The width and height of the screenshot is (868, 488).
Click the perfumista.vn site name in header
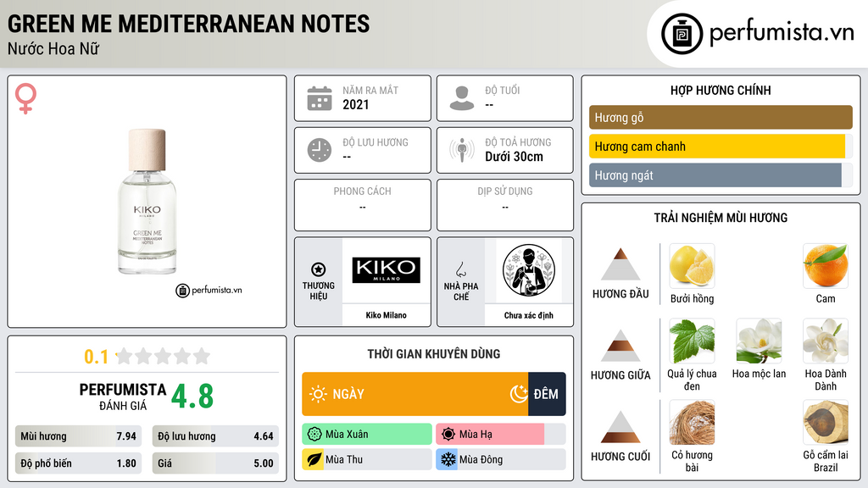[x=782, y=33]
